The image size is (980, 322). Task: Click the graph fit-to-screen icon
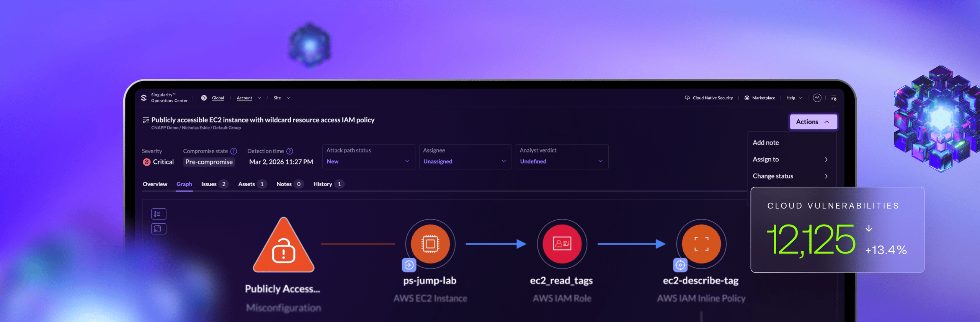coord(158,229)
